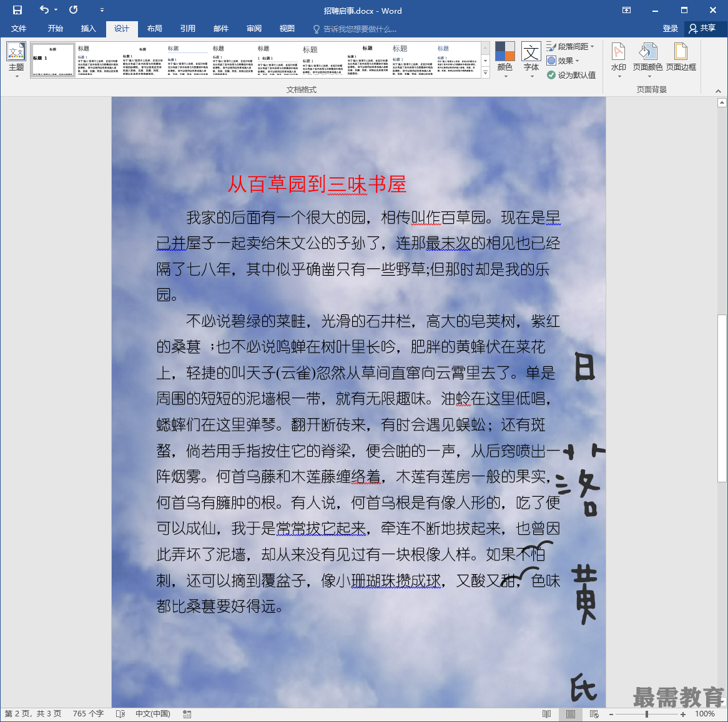The image size is (728, 722).
Task: Switch to print layout view
Action: click(571, 714)
